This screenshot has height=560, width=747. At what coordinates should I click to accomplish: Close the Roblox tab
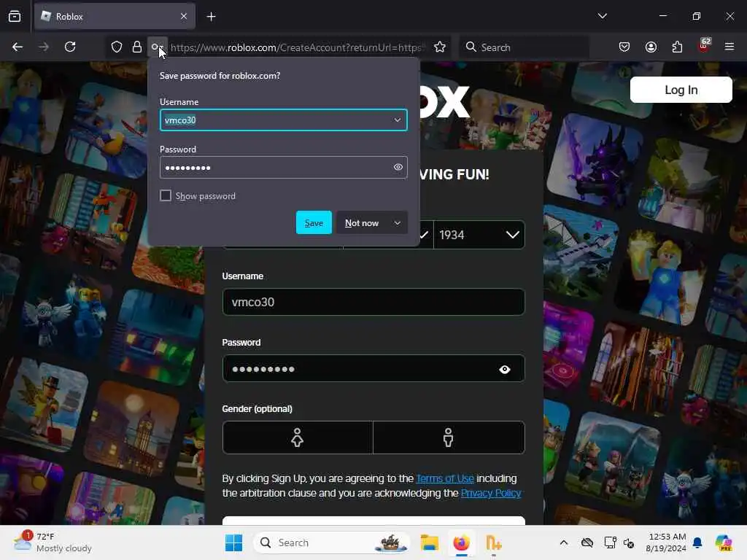pos(184,17)
